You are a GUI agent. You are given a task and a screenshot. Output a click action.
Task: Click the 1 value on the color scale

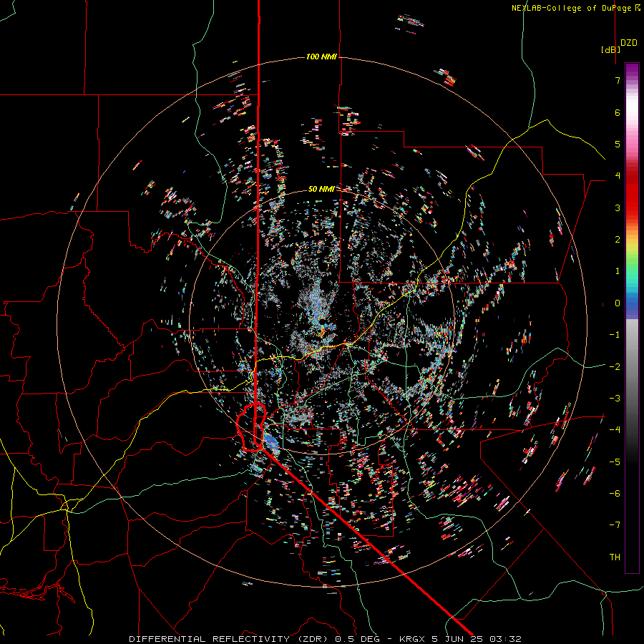[618, 271]
